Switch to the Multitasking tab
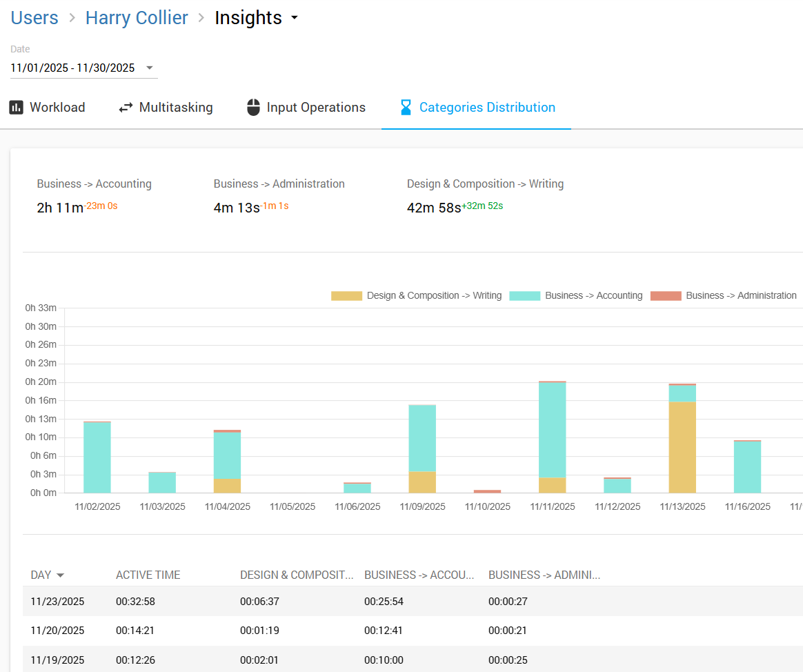Viewport: 803px width, 672px height. tap(175, 108)
